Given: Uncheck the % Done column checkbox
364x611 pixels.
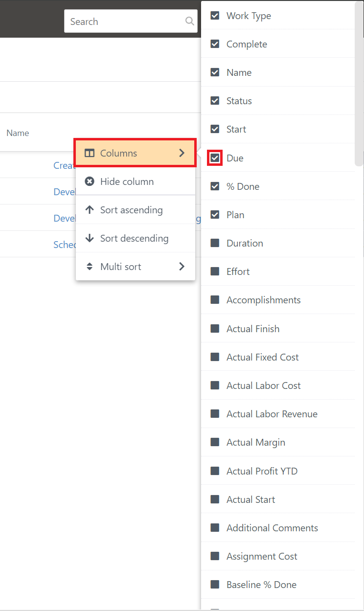Looking at the screenshot, I should pyautogui.click(x=215, y=186).
